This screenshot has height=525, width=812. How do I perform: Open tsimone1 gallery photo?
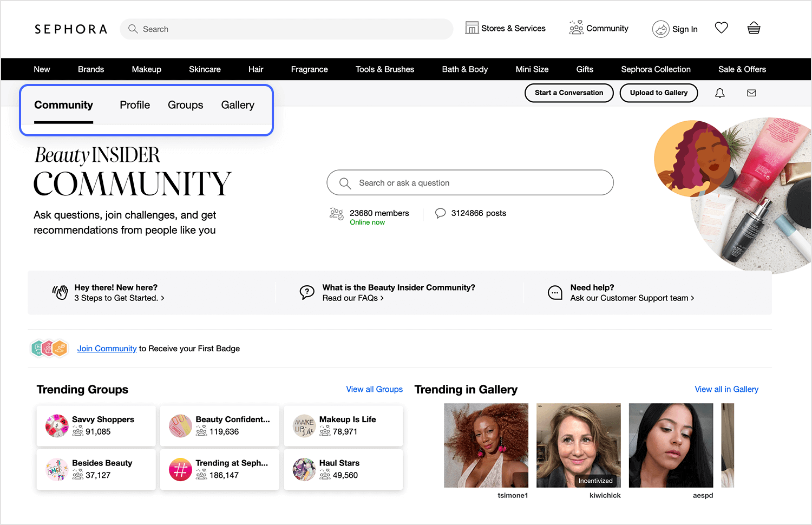click(486, 445)
